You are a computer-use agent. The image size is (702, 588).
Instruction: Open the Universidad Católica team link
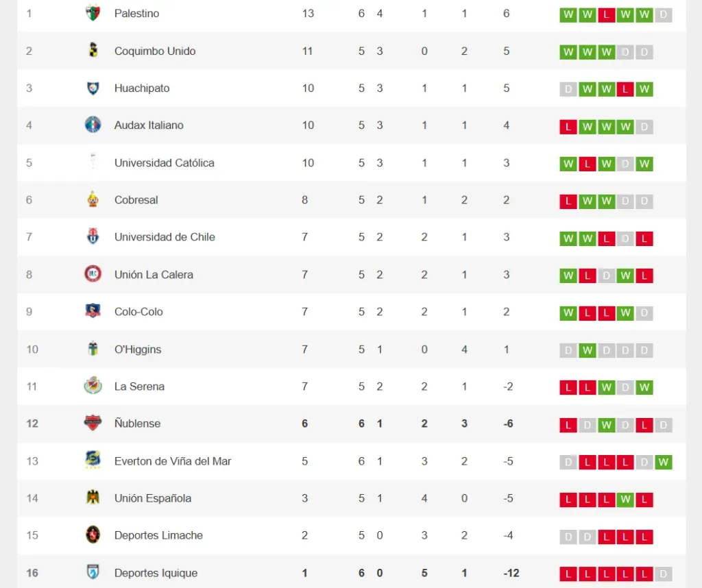164,162
